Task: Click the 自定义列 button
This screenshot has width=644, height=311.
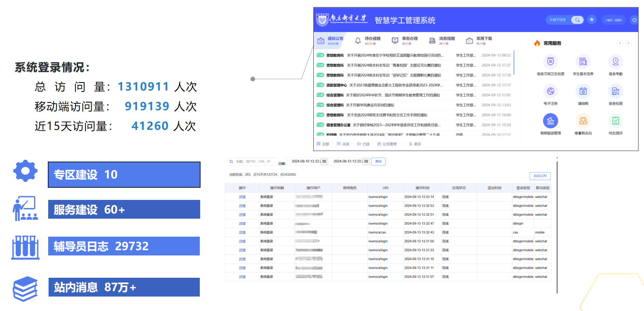Action: pos(540,176)
